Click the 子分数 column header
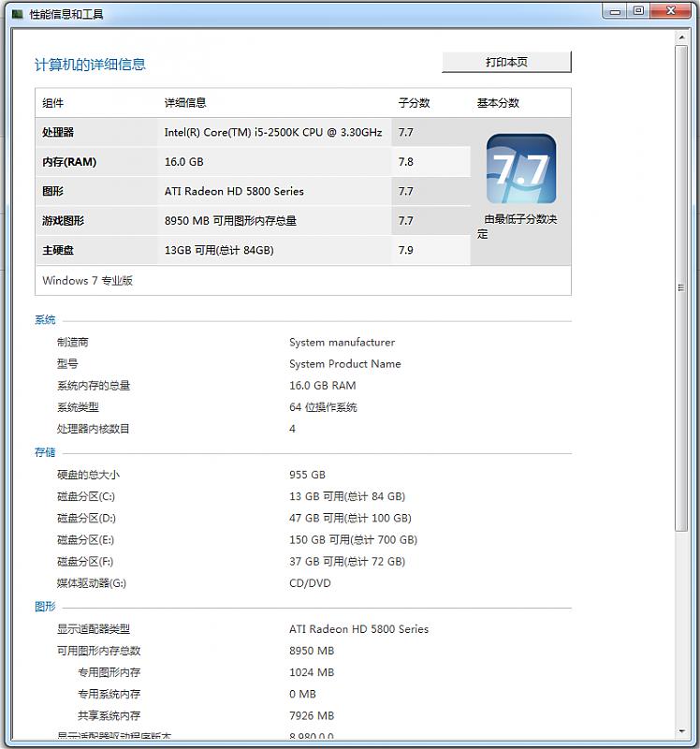This screenshot has width=700, height=749. point(414,103)
